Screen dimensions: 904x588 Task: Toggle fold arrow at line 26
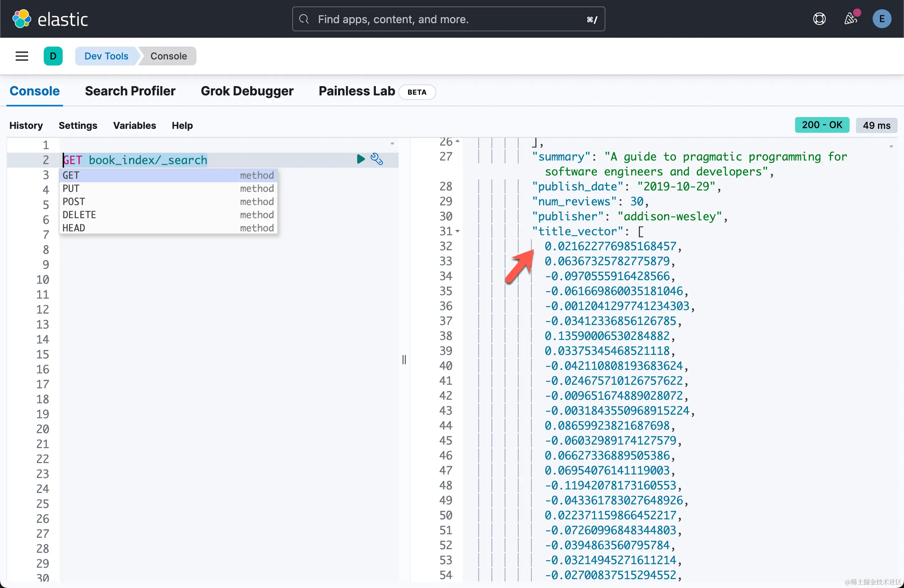(458, 141)
